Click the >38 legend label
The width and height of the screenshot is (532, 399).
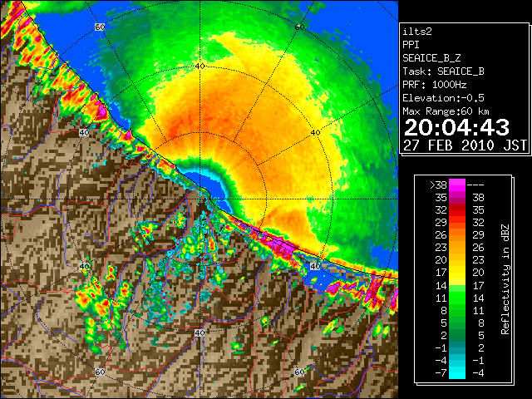click(x=438, y=185)
